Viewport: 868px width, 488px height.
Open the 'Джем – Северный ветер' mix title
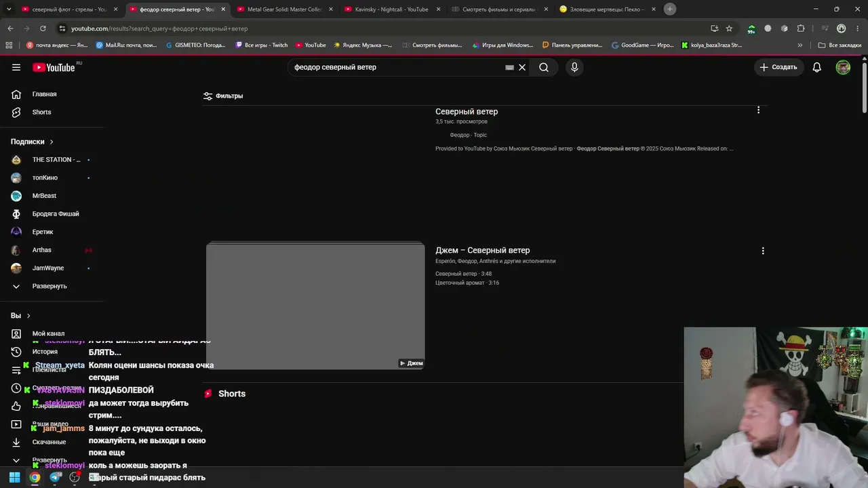pos(482,250)
